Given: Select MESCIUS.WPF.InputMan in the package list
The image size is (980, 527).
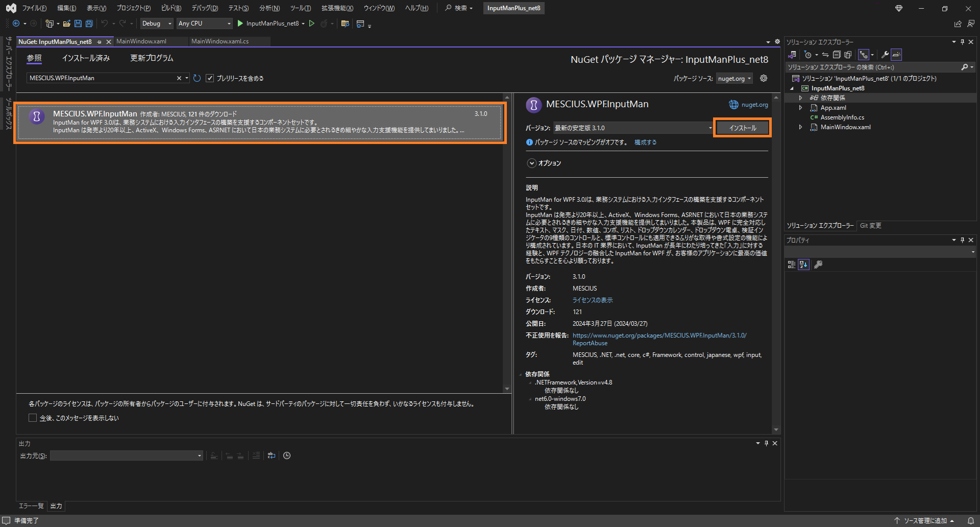Looking at the screenshot, I should (260, 122).
